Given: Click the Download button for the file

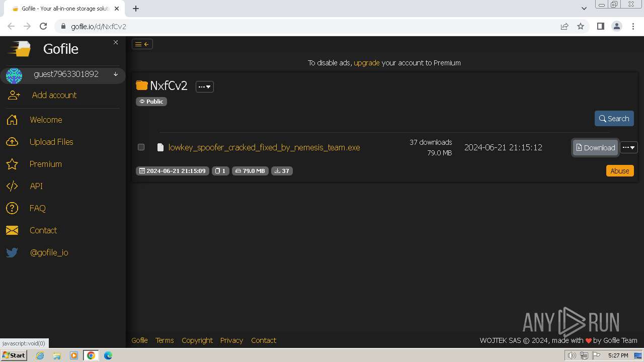Looking at the screenshot, I should pyautogui.click(x=596, y=147).
